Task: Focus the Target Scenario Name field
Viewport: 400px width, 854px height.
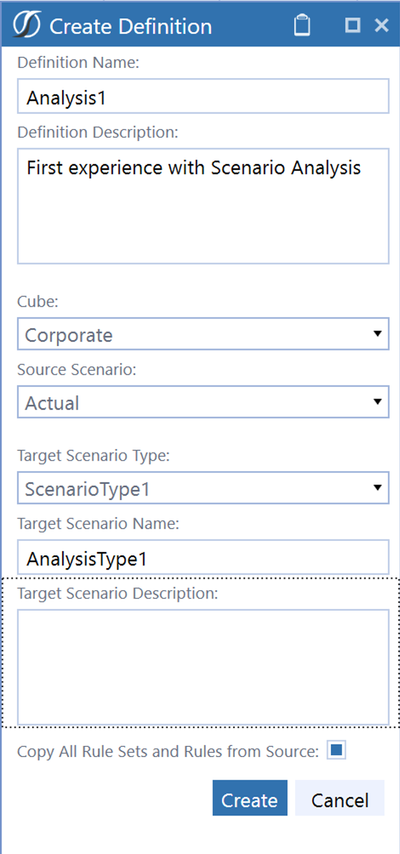Action: pyautogui.click(x=203, y=557)
